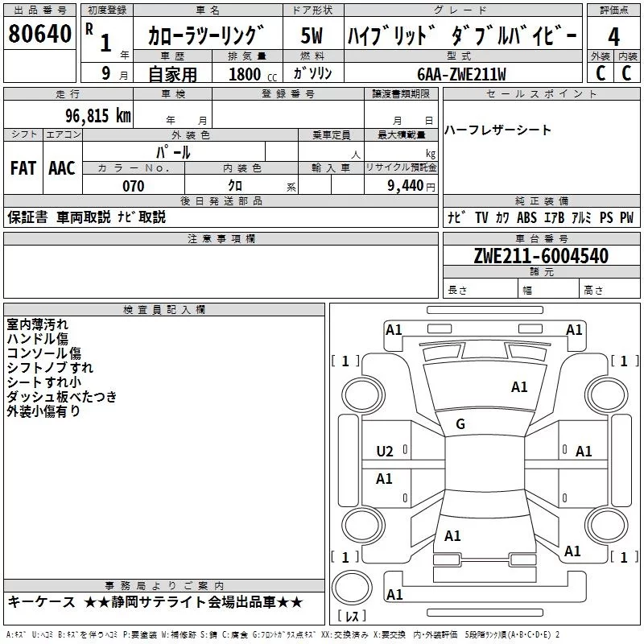Click displacement value 1800 cc
644x644 pixels.
pos(253,74)
